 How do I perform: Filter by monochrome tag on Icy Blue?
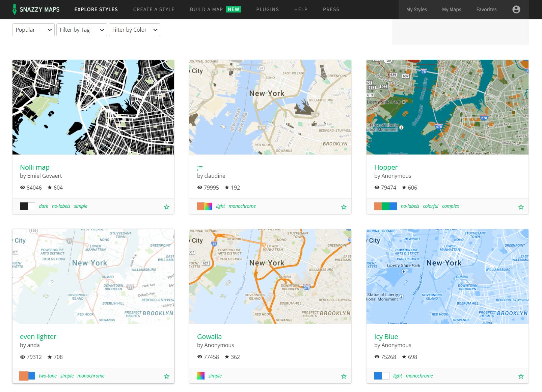[x=419, y=375]
